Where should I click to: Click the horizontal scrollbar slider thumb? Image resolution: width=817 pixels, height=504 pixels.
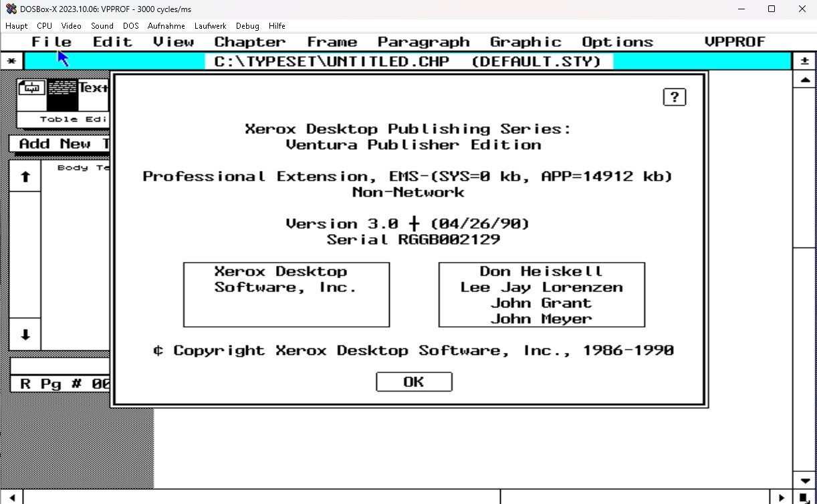pyautogui.click(x=263, y=497)
